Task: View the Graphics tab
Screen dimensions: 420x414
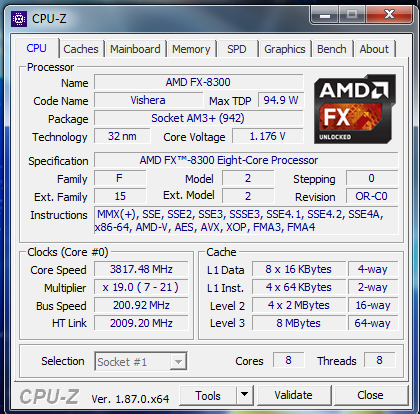Action: pos(285,49)
